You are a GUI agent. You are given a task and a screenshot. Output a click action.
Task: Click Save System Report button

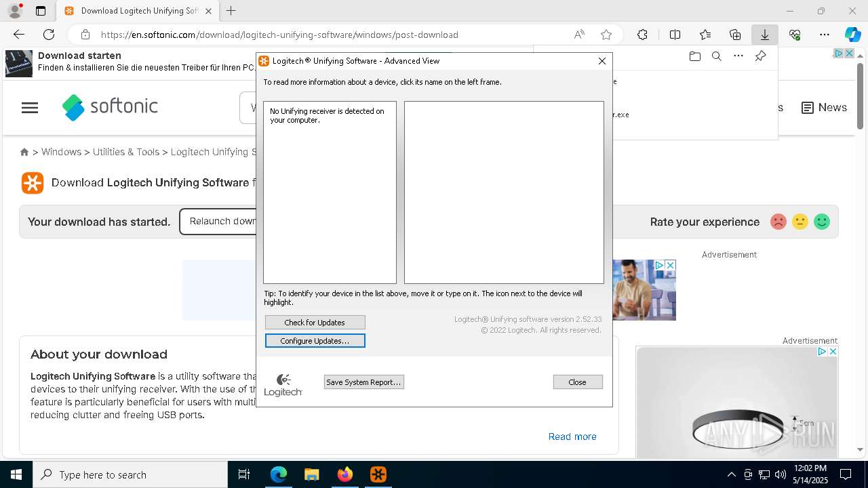click(x=363, y=382)
